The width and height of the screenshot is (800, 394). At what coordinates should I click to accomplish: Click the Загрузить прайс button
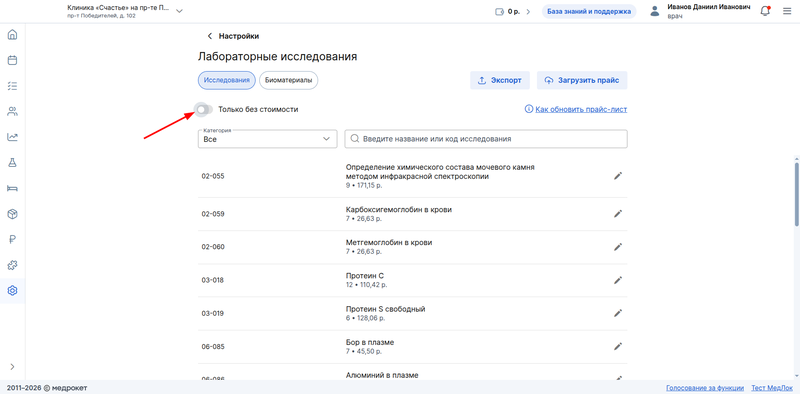(582, 81)
